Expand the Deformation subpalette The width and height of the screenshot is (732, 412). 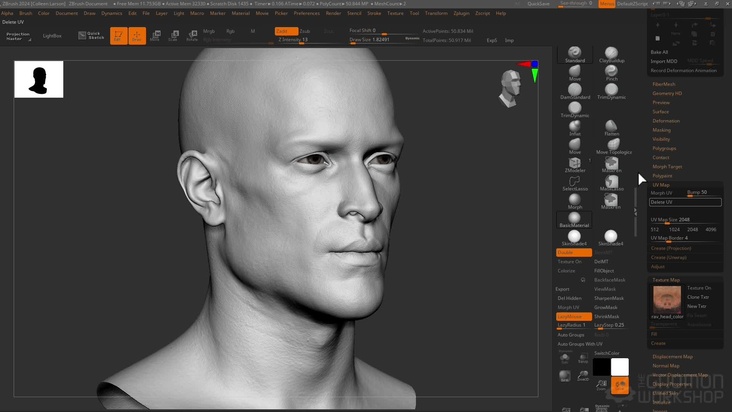666,121
